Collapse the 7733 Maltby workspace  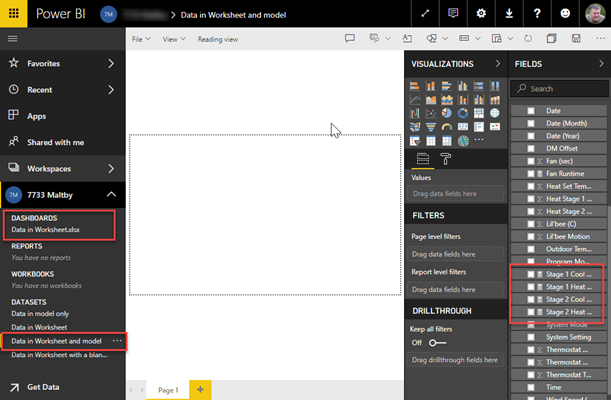[x=111, y=194]
